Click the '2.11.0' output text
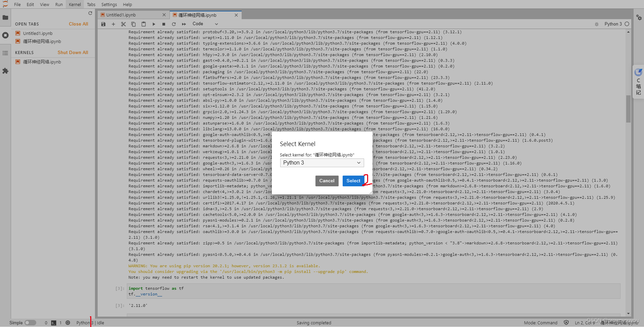 138,306
